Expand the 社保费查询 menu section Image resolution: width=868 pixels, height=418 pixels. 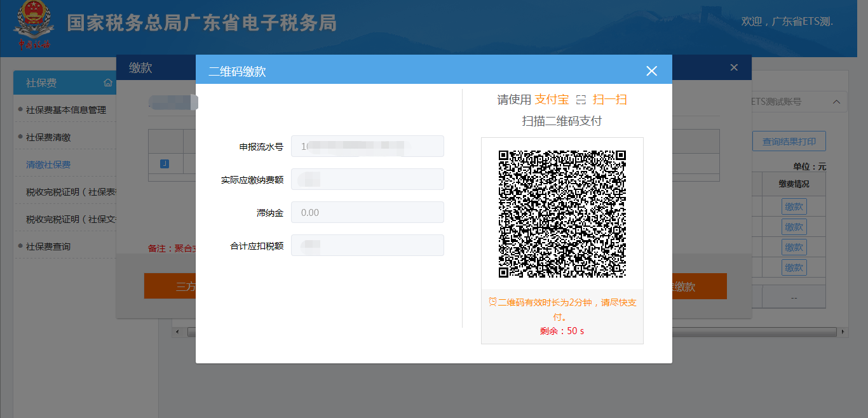[48, 246]
